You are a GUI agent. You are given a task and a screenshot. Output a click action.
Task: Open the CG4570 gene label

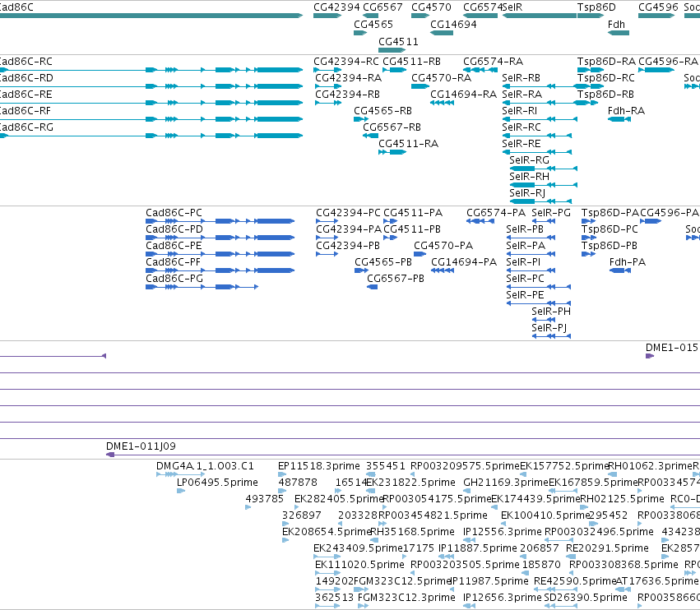pyautogui.click(x=431, y=7)
